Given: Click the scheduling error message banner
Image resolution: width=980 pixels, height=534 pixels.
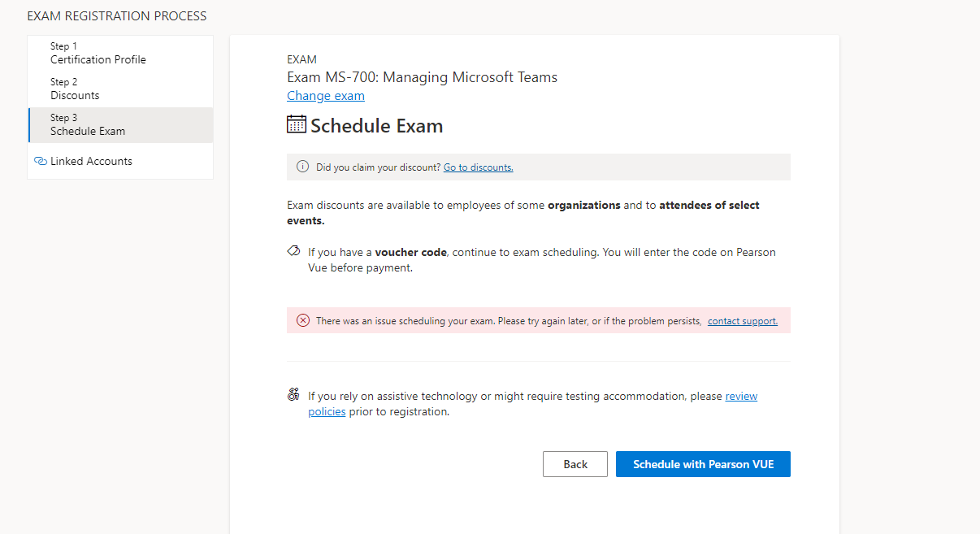Looking at the screenshot, I should [539, 320].
